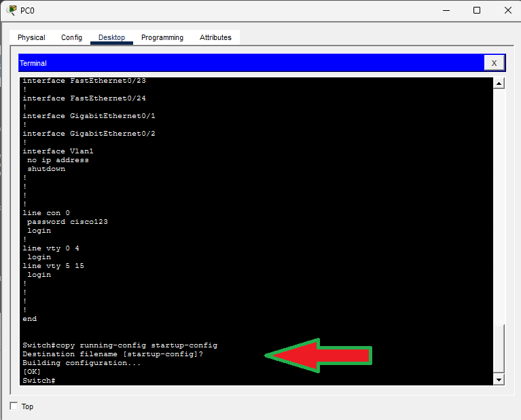Enable the Top checkbox
Screen dimensions: 521x420
tap(14, 406)
